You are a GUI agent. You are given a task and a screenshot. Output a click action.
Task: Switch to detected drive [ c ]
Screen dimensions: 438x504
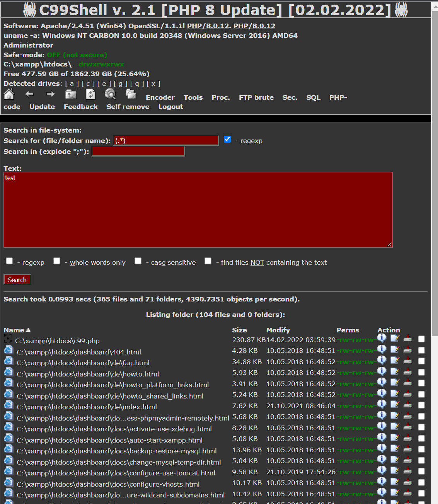(x=88, y=83)
